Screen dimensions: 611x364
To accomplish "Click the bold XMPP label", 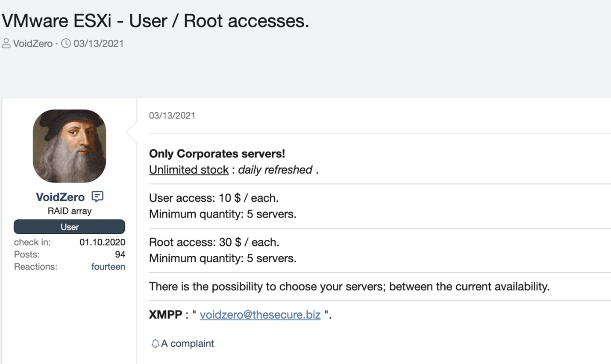I will pyautogui.click(x=165, y=315).
